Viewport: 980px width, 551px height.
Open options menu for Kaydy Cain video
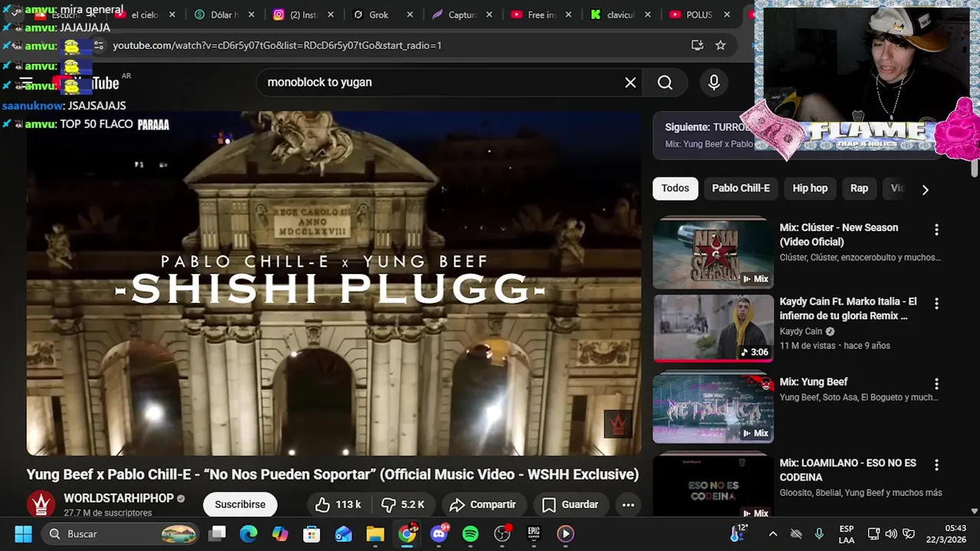(x=936, y=304)
